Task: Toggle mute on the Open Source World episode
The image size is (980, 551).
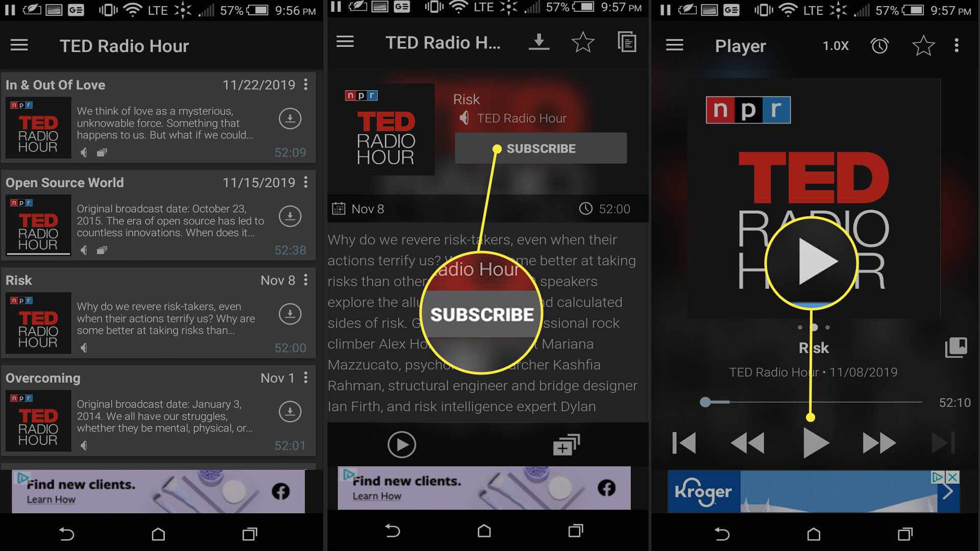Action: coord(82,251)
